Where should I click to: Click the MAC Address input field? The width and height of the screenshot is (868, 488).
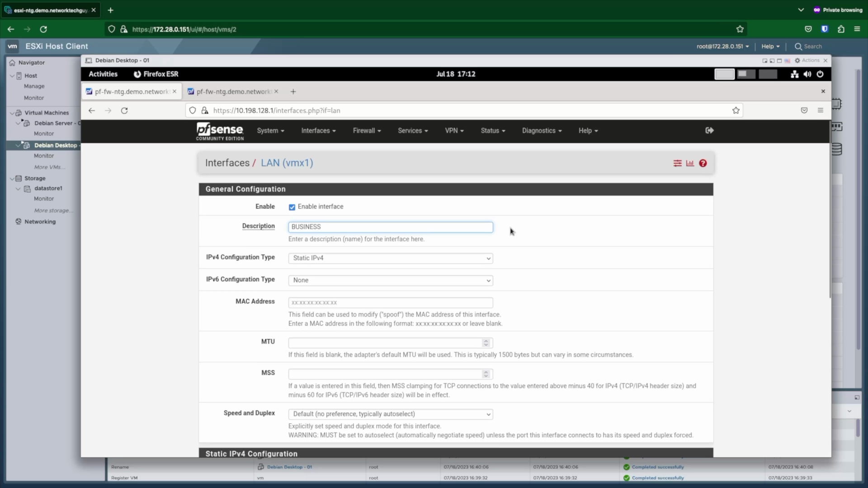(391, 303)
